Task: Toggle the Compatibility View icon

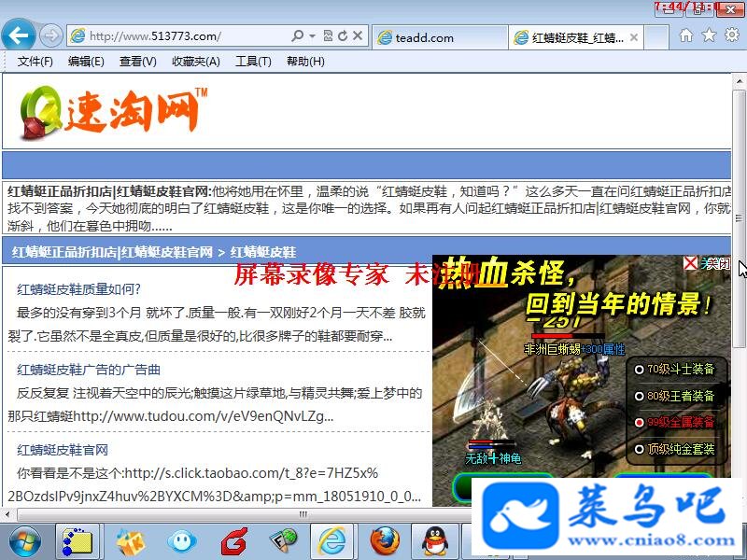Action: [328, 35]
